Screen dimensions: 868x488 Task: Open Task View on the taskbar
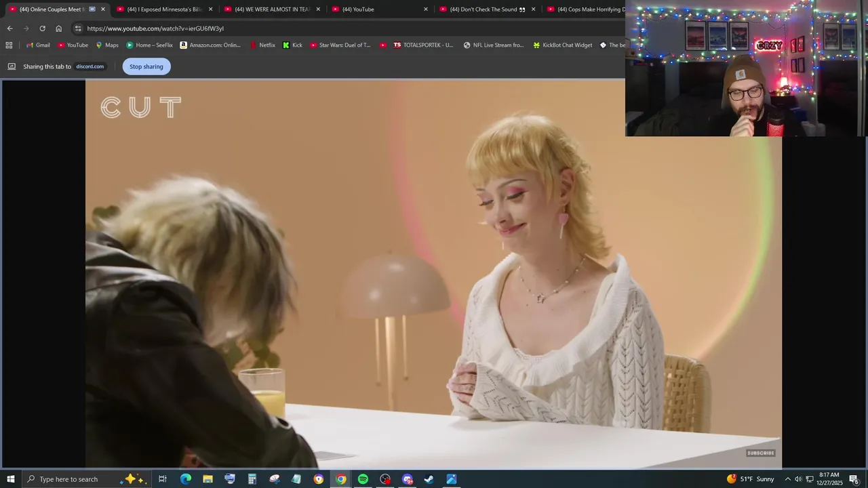tap(163, 479)
